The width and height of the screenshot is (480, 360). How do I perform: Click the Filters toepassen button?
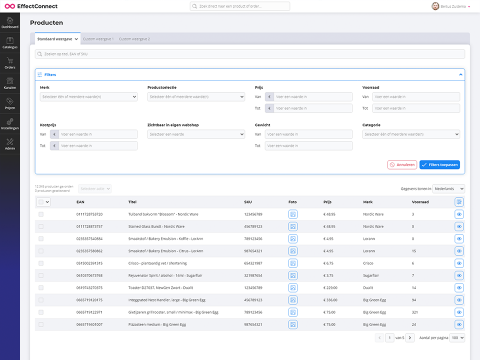[440, 165]
